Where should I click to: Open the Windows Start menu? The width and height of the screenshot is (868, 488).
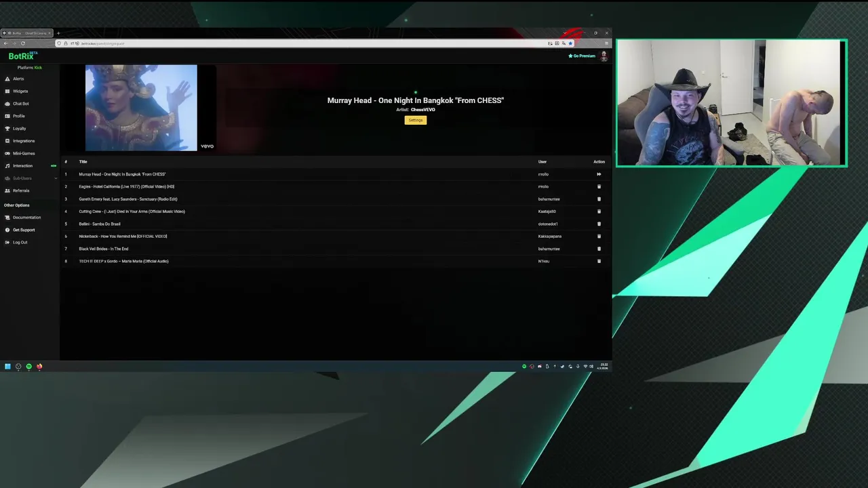(x=7, y=367)
